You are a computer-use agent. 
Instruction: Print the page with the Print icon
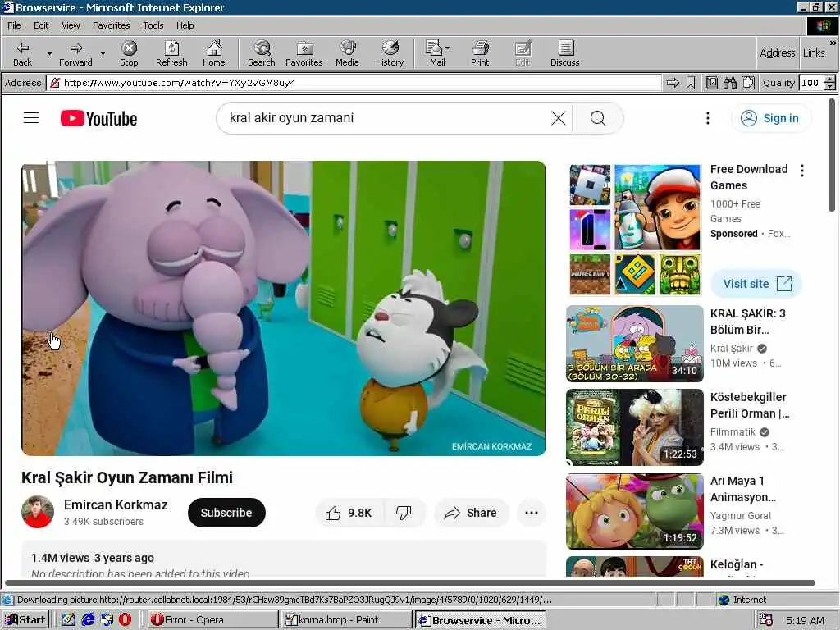click(x=480, y=53)
